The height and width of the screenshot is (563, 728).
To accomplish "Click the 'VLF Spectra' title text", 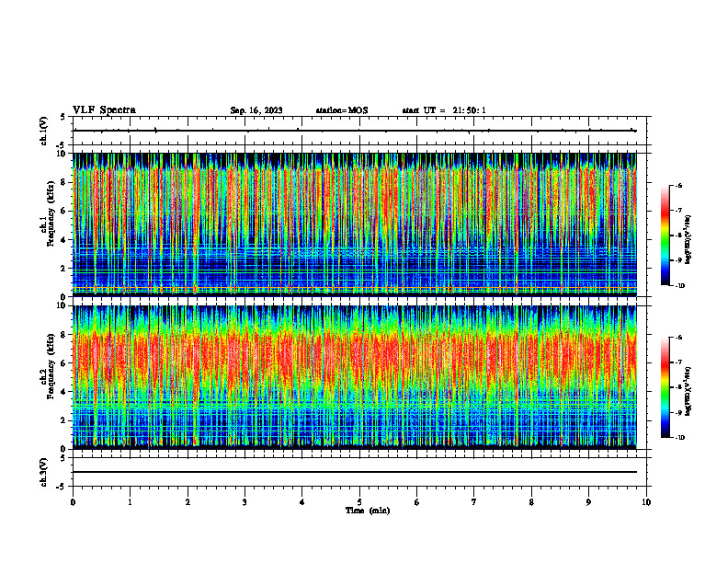I will point(104,110).
